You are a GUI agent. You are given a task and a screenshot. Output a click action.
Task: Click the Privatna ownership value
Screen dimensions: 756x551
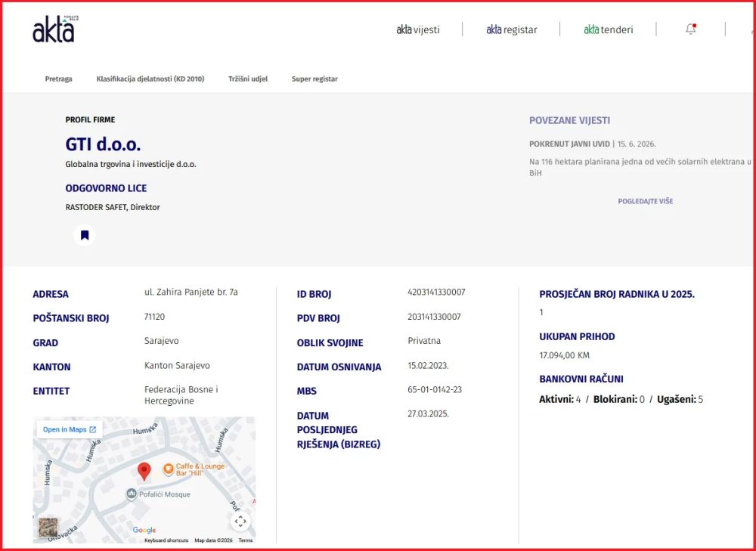424,341
